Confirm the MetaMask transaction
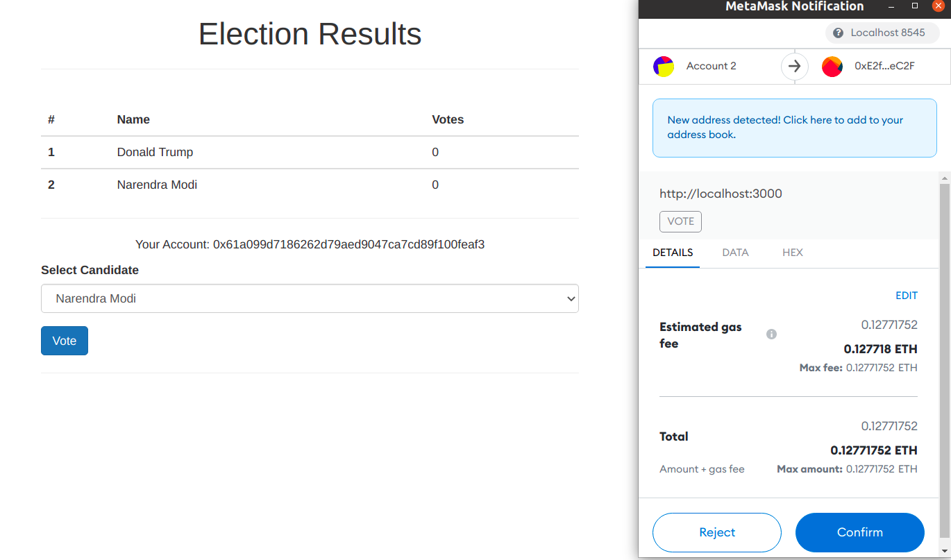This screenshot has height=560, width=951. coord(859,532)
